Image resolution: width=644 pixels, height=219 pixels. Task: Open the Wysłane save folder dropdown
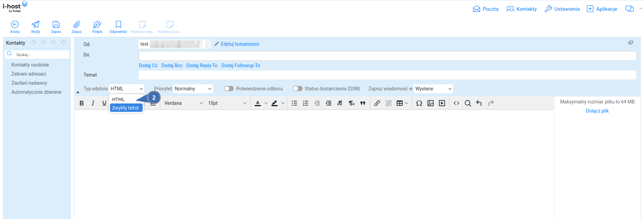point(433,89)
